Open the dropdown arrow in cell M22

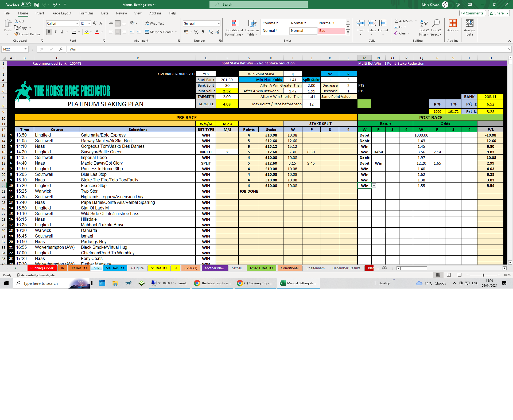[374, 186]
